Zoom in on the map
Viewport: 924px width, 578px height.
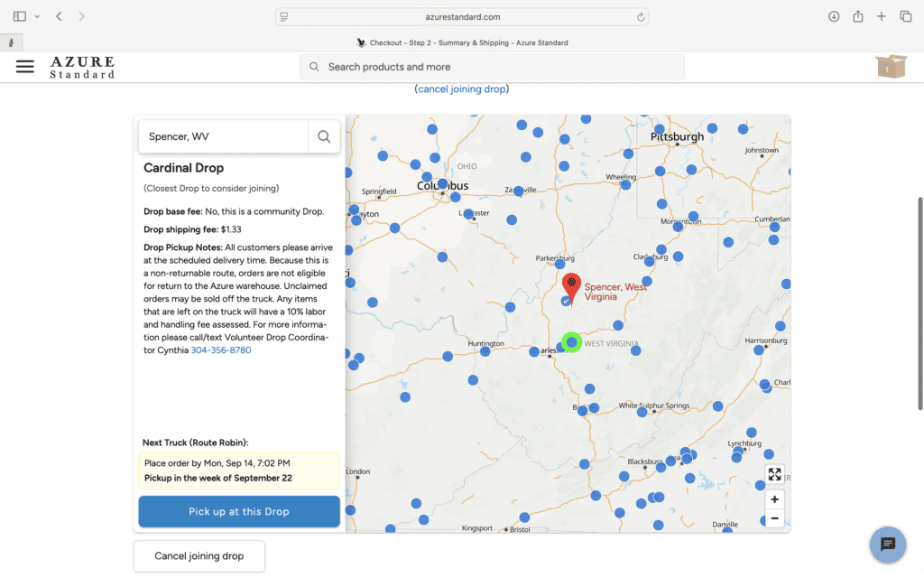point(774,499)
